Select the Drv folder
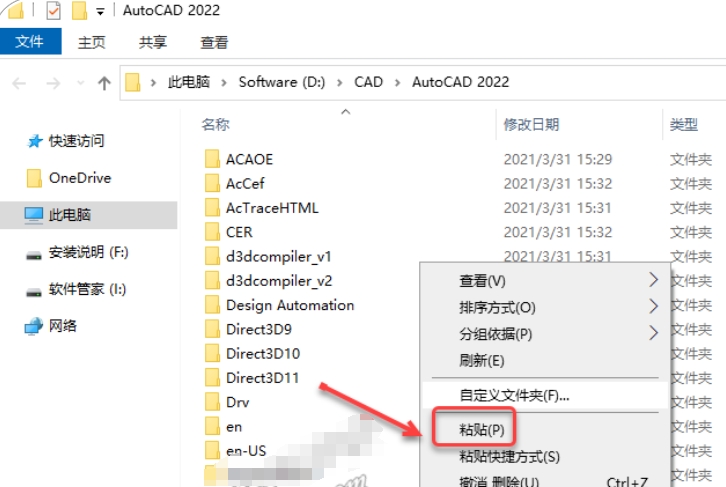The height and width of the screenshot is (487, 726). point(238,402)
